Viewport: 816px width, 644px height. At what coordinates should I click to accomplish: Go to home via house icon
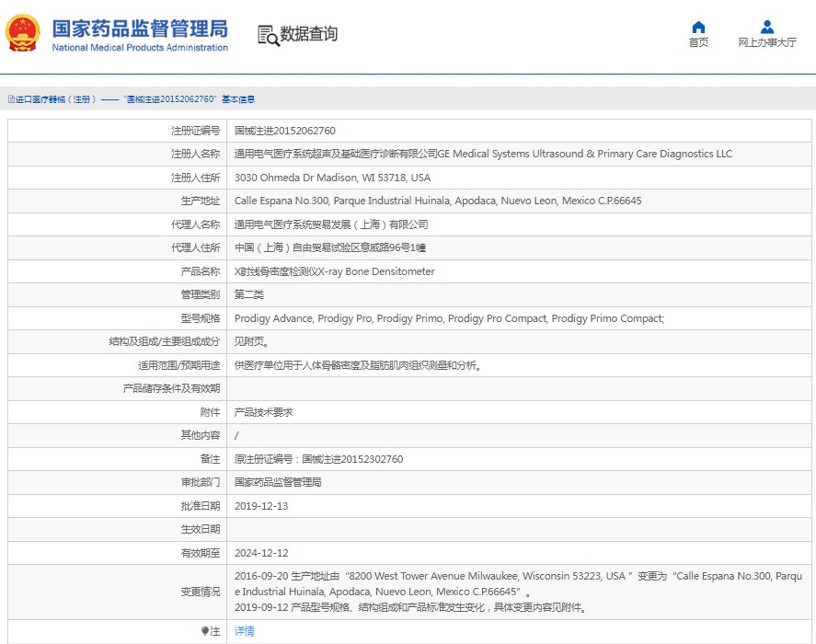(698, 27)
